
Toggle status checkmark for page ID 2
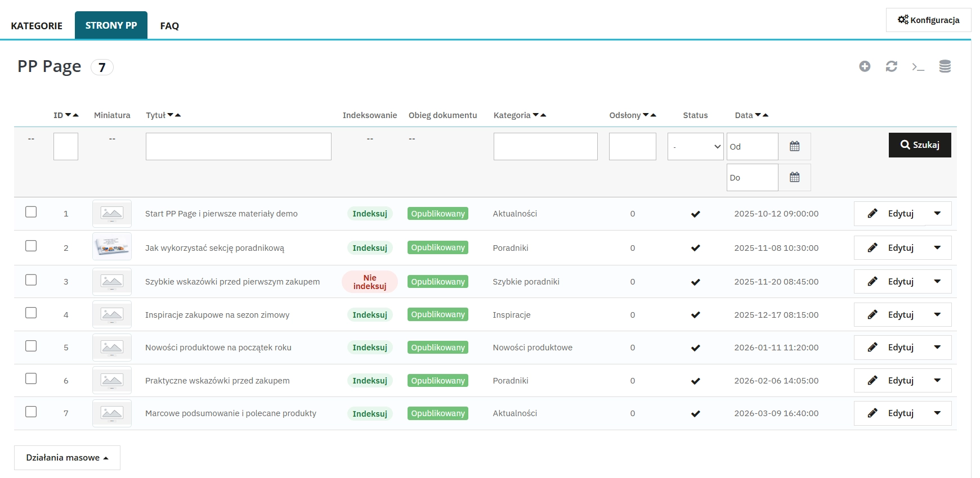coord(696,248)
